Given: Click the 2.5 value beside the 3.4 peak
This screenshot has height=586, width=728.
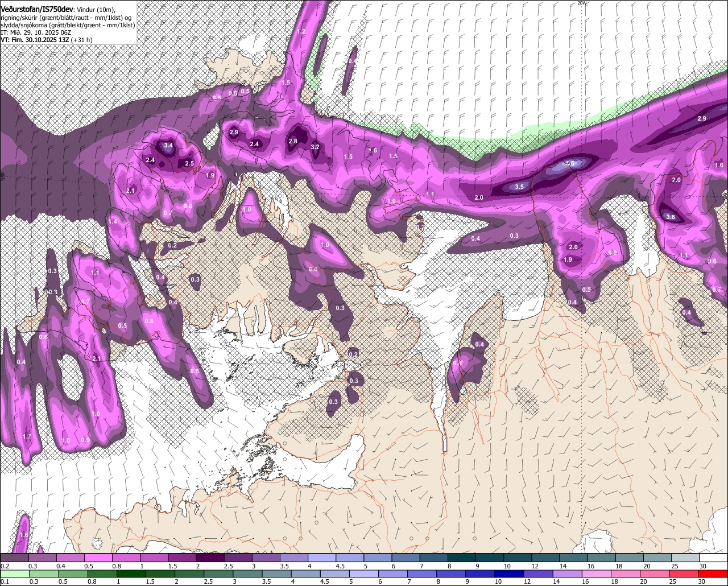Looking at the screenshot, I should pos(189,163).
